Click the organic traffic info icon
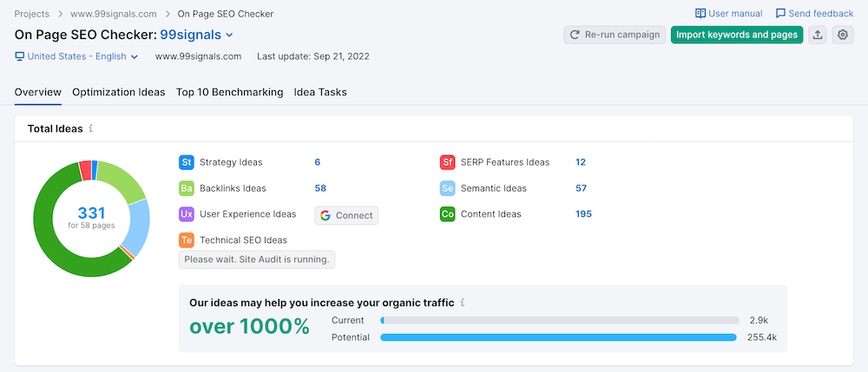This screenshot has width=868, height=372. coord(463,303)
